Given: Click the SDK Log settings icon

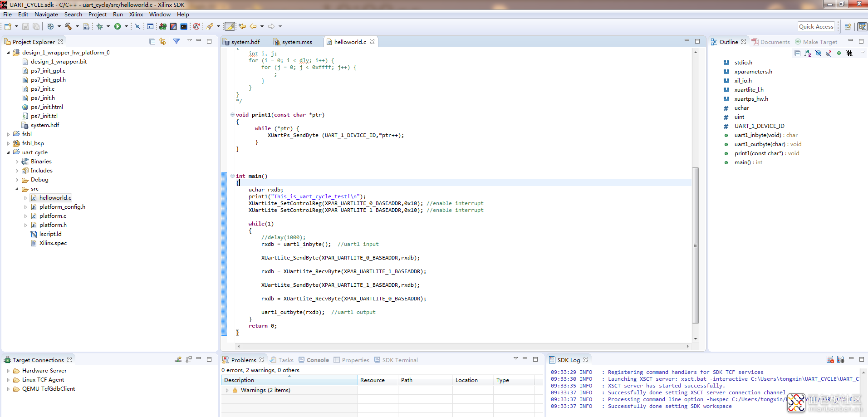Looking at the screenshot, I should pos(840,359).
